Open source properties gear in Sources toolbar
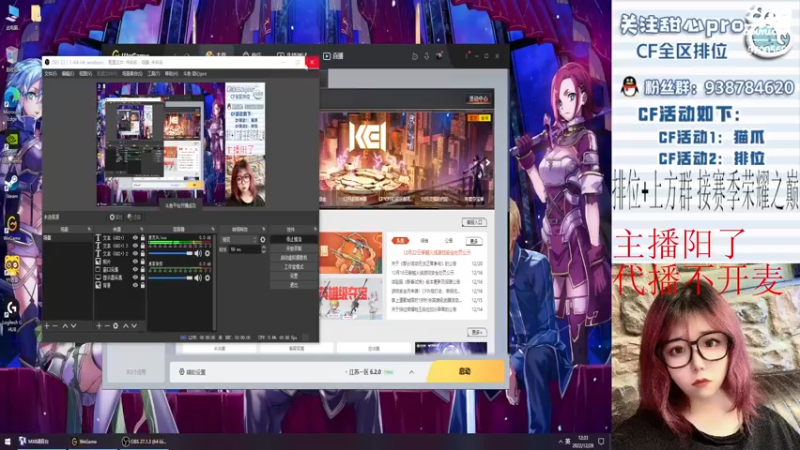This screenshot has height=450, width=800. tap(116, 326)
